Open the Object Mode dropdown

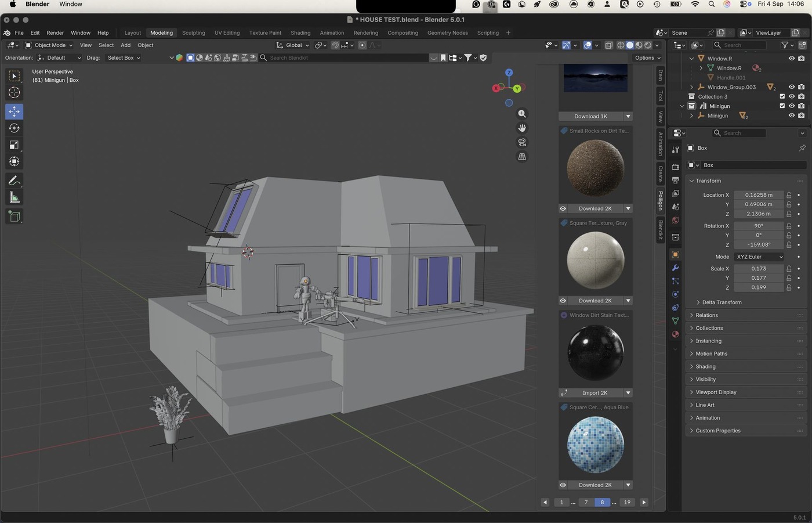coord(49,45)
